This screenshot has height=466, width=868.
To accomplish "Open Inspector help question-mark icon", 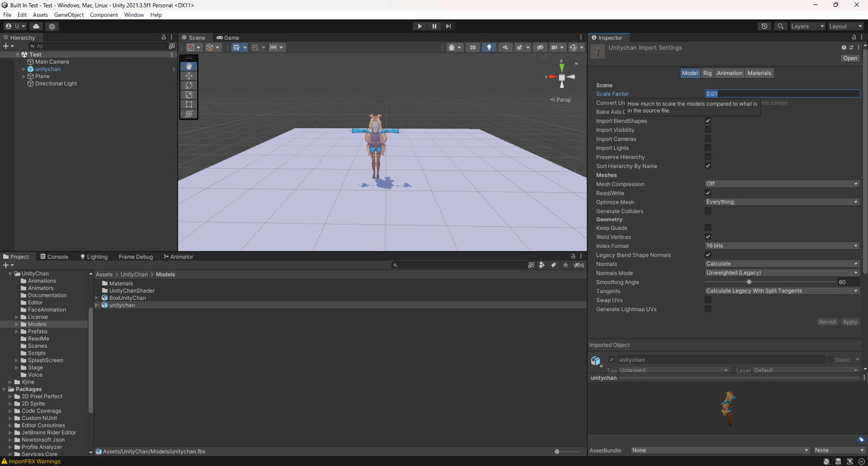I will 844,48.
